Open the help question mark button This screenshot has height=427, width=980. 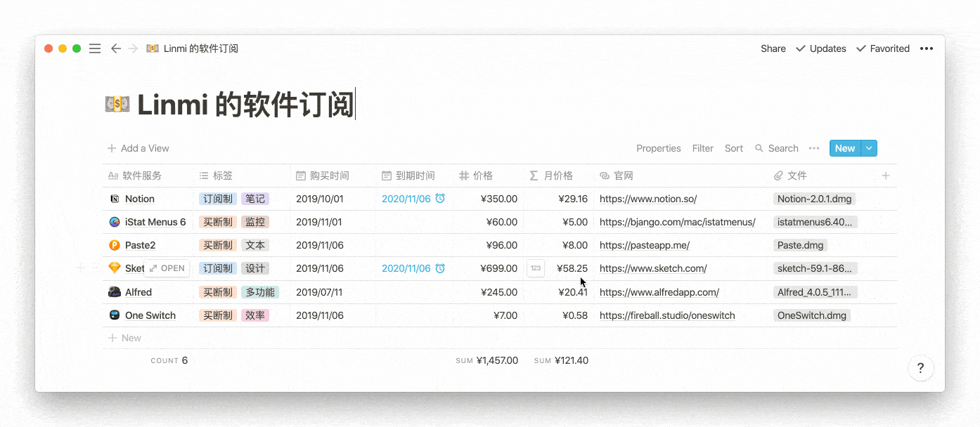[x=920, y=368]
